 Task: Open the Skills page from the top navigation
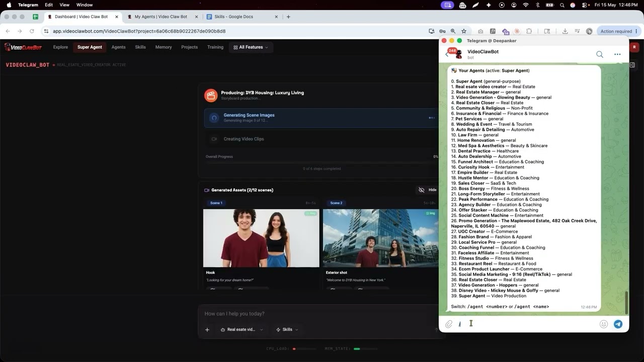(x=140, y=47)
